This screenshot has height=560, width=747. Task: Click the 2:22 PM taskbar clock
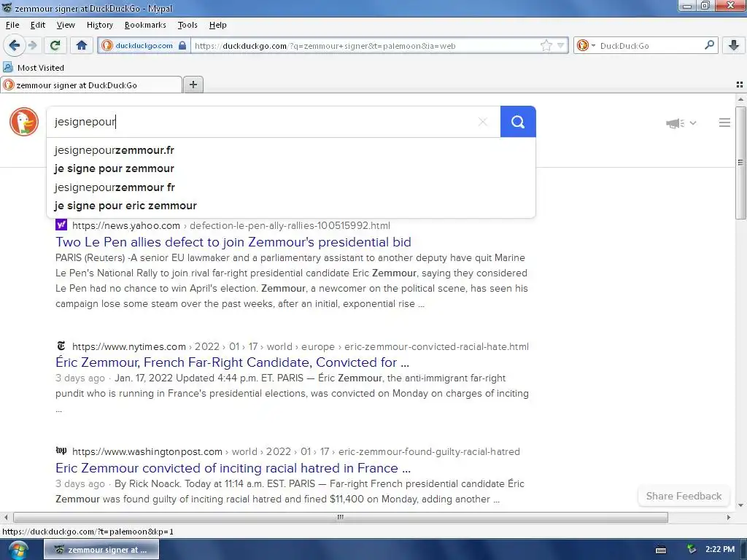(x=720, y=549)
